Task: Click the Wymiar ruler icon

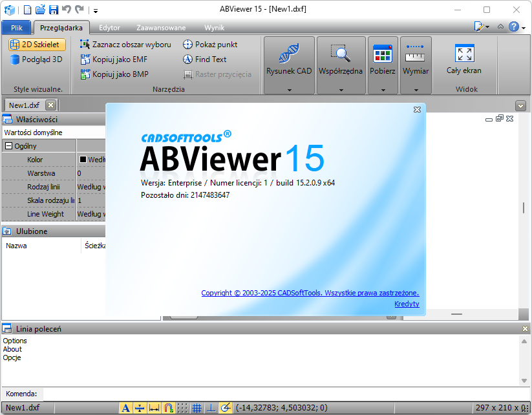Action: coord(415,53)
